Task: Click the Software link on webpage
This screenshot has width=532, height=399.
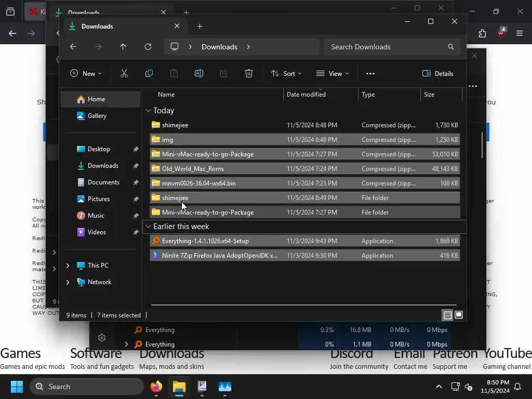Action: pyautogui.click(x=96, y=353)
